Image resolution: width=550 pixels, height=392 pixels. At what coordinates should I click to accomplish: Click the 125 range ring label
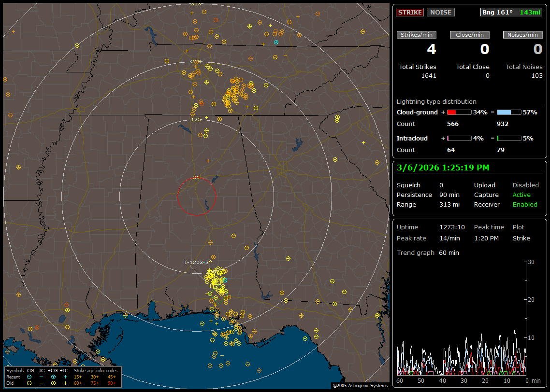coord(196,119)
